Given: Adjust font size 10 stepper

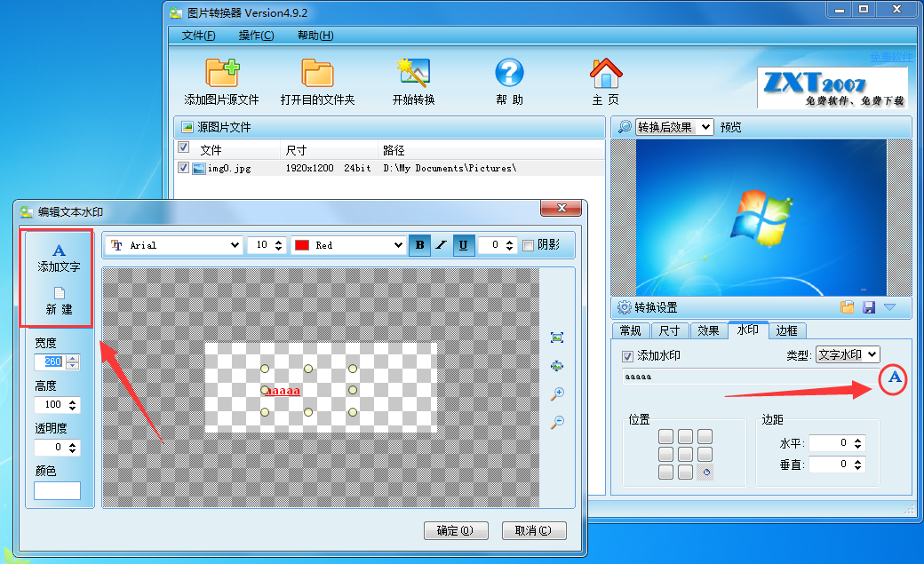Looking at the screenshot, I should pyautogui.click(x=279, y=245).
